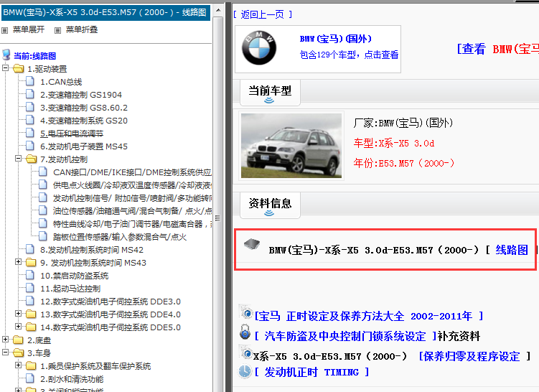Expand the 2.底盘 tree node
This screenshot has height=392, width=539.
[5, 340]
